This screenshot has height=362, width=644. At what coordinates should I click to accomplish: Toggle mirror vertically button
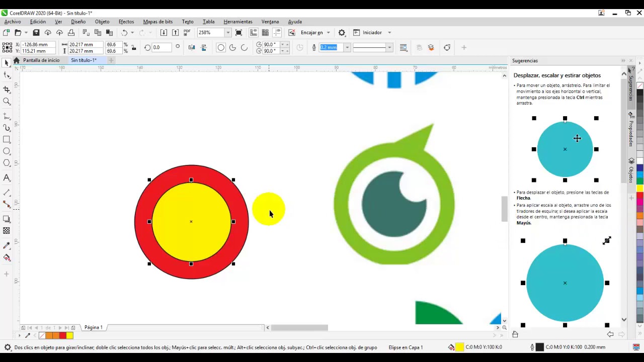pyautogui.click(x=203, y=48)
